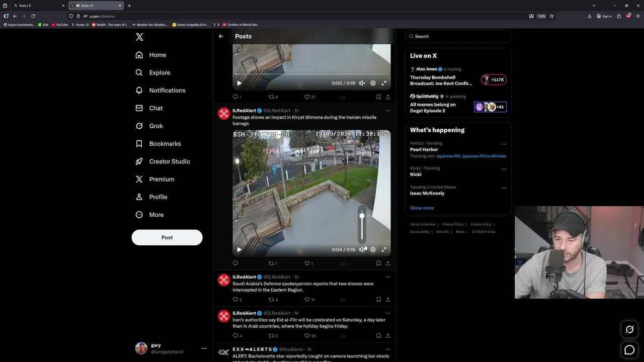Open more options on ExxAlerts post

click(x=388, y=349)
